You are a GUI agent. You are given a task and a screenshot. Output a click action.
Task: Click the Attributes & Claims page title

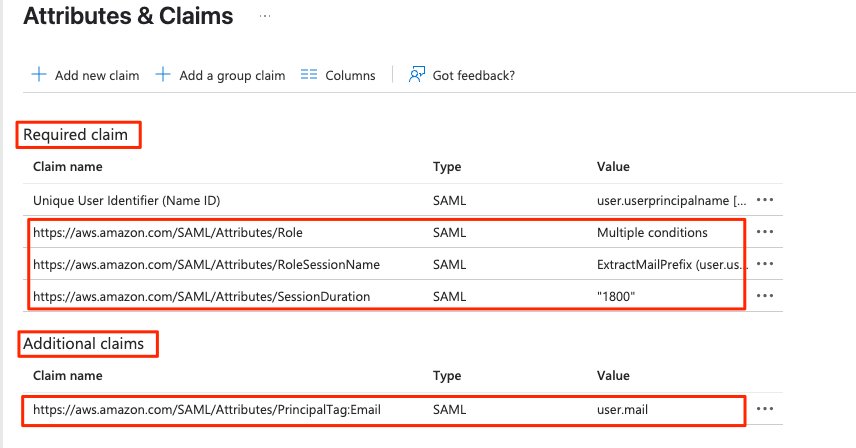pyautogui.click(x=128, y=16)
